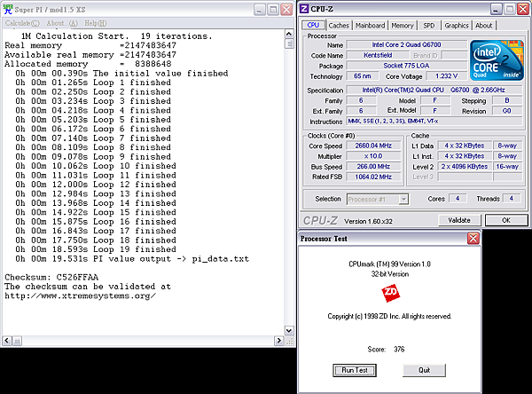Click the Level 2 cache value 2 x 4096 KBytes
Viewport: 532px width, 394px height.
464,167
